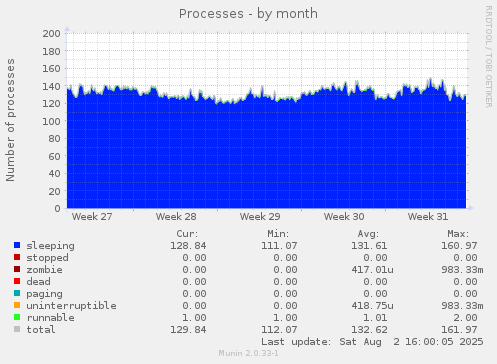
Task: Click the uninterruptible orange legend swatch
Action: click(17, 305)
